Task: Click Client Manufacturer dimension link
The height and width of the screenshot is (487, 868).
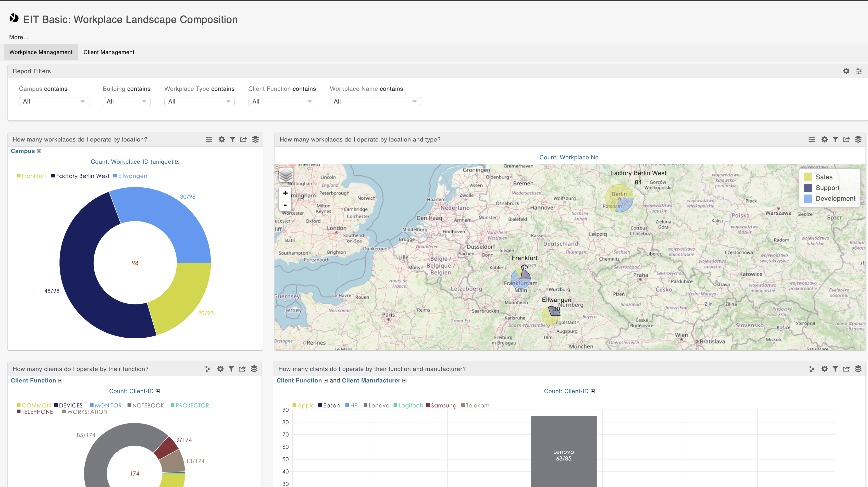Action: pyautogui.click(x=371, y=380)
